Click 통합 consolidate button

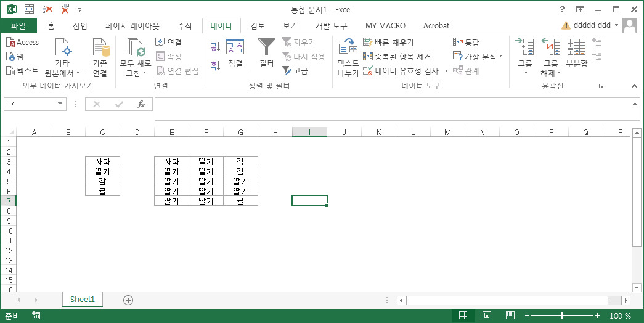[x=466, y=43]
